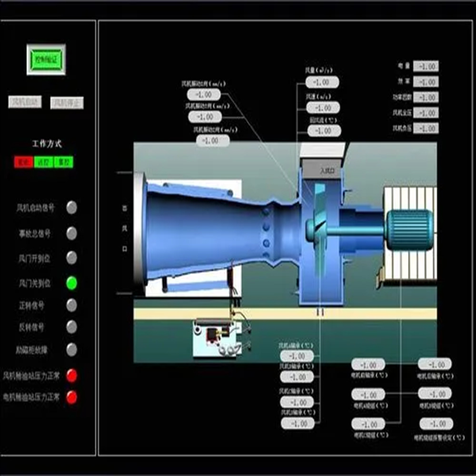Viewport: 476px width, 476px height.
Task: Select the 风机B轴承 temperature field
Action: coord(297,377)
